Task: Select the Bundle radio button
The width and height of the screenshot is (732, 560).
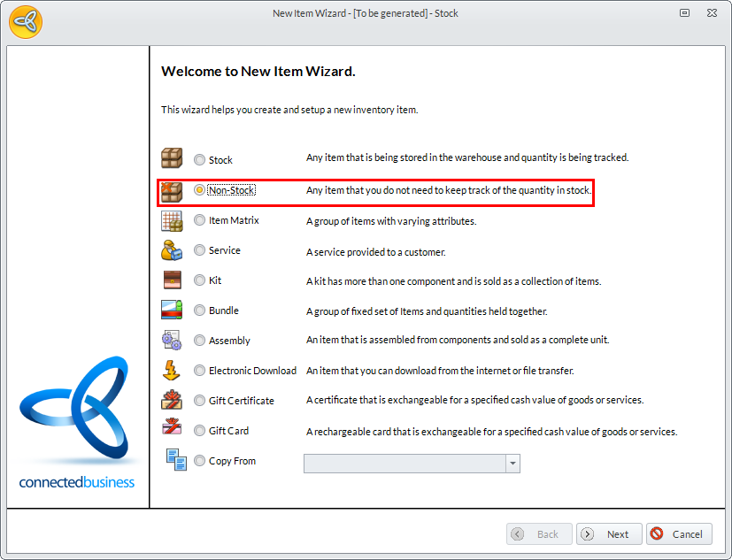Action: 199,311
